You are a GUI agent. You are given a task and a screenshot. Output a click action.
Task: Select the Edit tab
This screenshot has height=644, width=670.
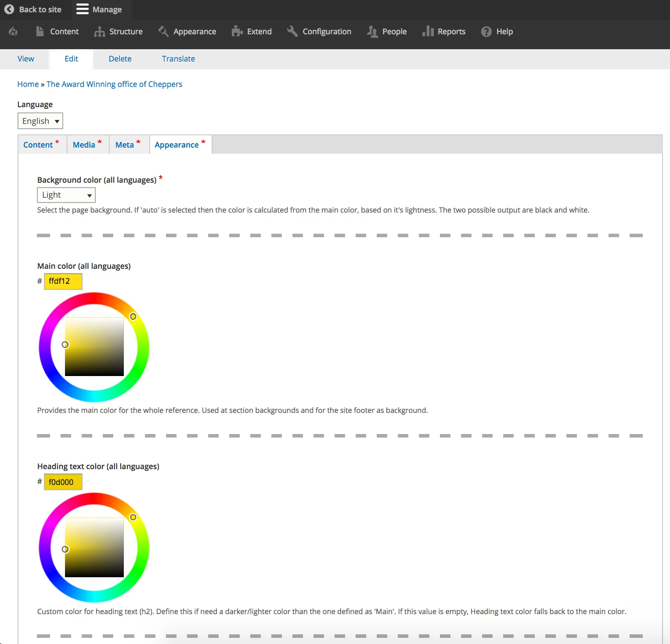pyautogui.click(x=71, y=59)
